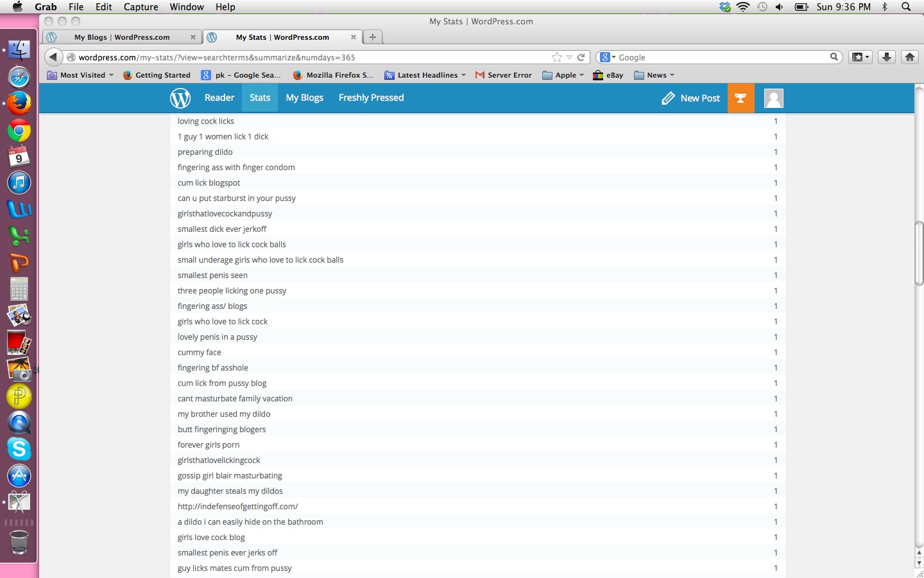Expand the News bookmarks folder
The width and height of the screenshot is (924, 578).
(654, 75)
